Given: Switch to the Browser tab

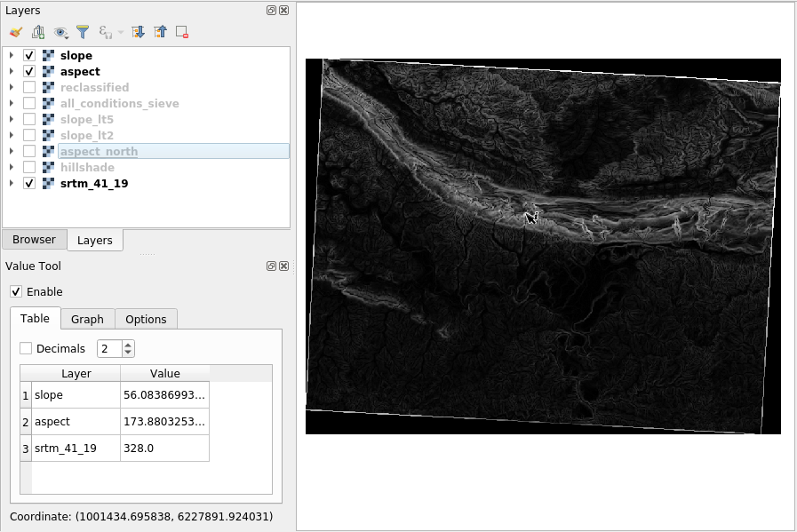Looking at the screenshot, I should pos(34,239).
